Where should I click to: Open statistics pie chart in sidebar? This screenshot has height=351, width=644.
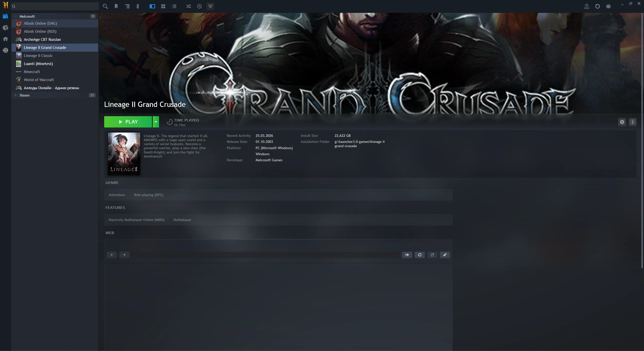click(5, 28)
